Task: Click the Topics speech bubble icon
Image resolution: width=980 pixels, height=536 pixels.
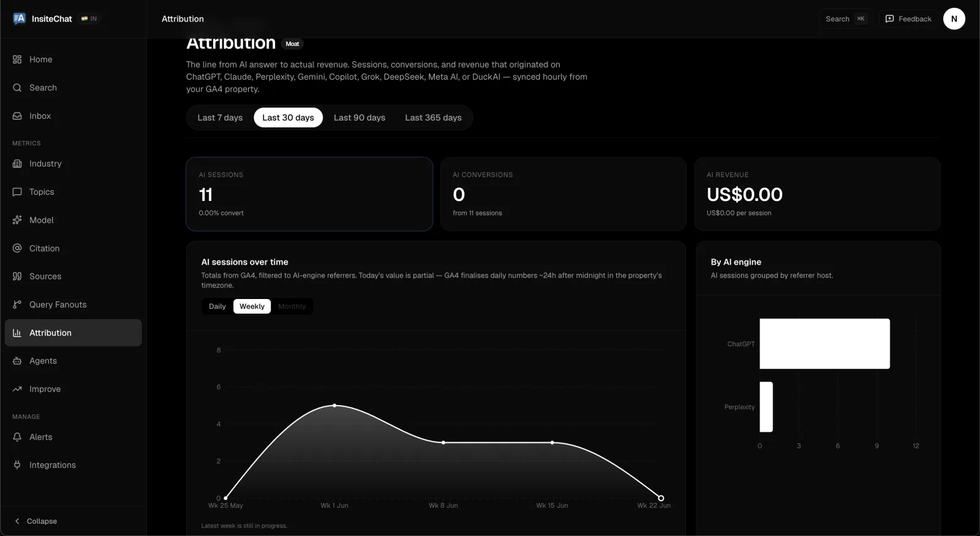Action: (x=17, y=192)
